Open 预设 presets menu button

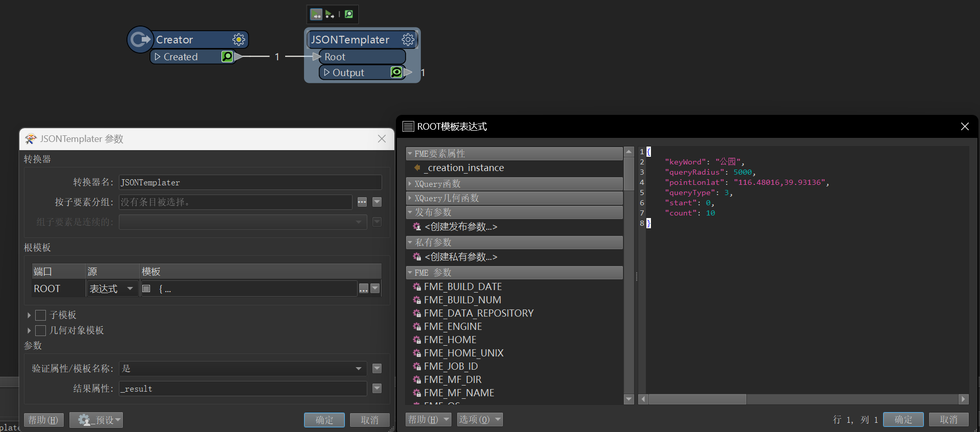pyautogui.click(x=96, y=420)
